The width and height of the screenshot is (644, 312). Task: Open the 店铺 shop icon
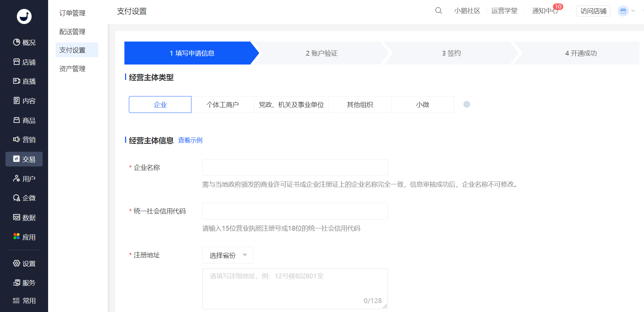[16, 62]
